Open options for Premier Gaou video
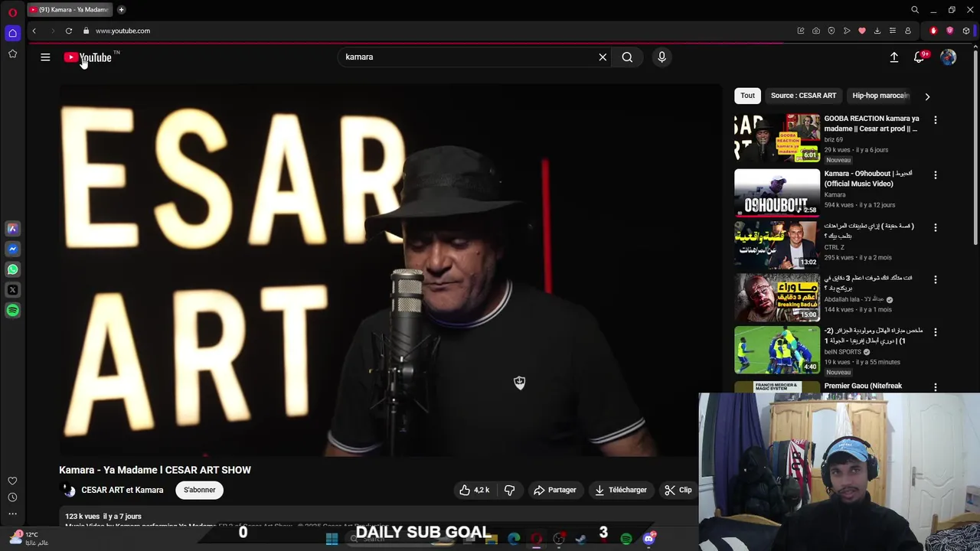Screen dimensions: 980x551 (935, 386)
